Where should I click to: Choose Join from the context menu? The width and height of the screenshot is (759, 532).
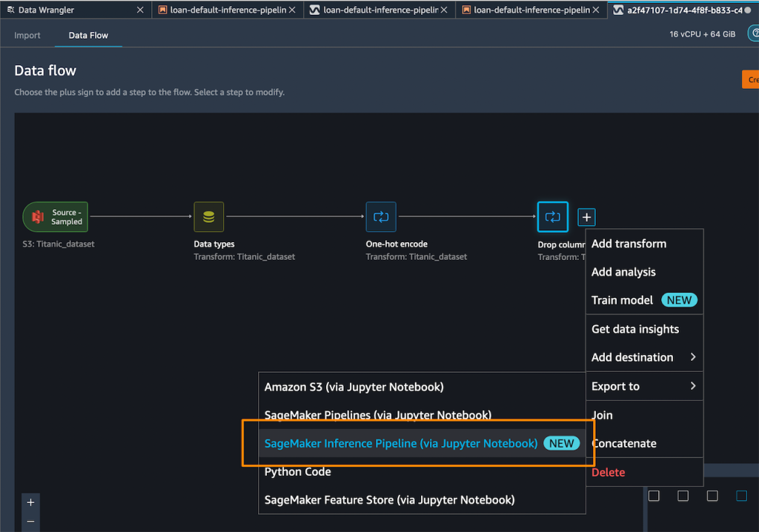644,416
